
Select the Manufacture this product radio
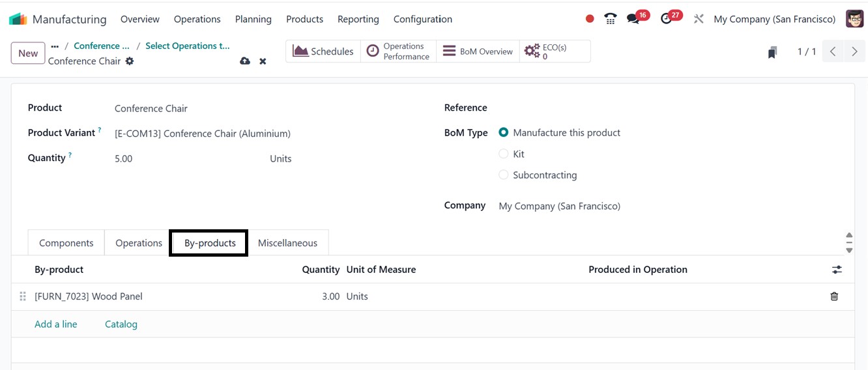504,133
